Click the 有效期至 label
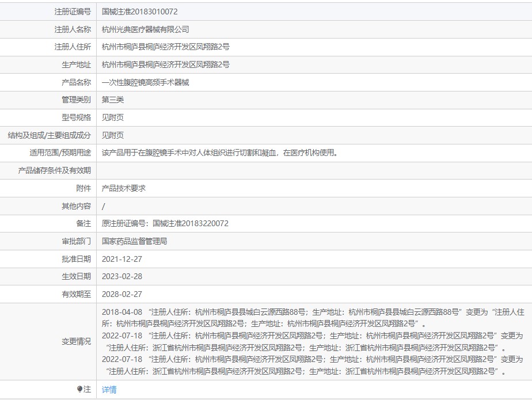This screenshot has width=532, height=404. click(x=77, y=294)
